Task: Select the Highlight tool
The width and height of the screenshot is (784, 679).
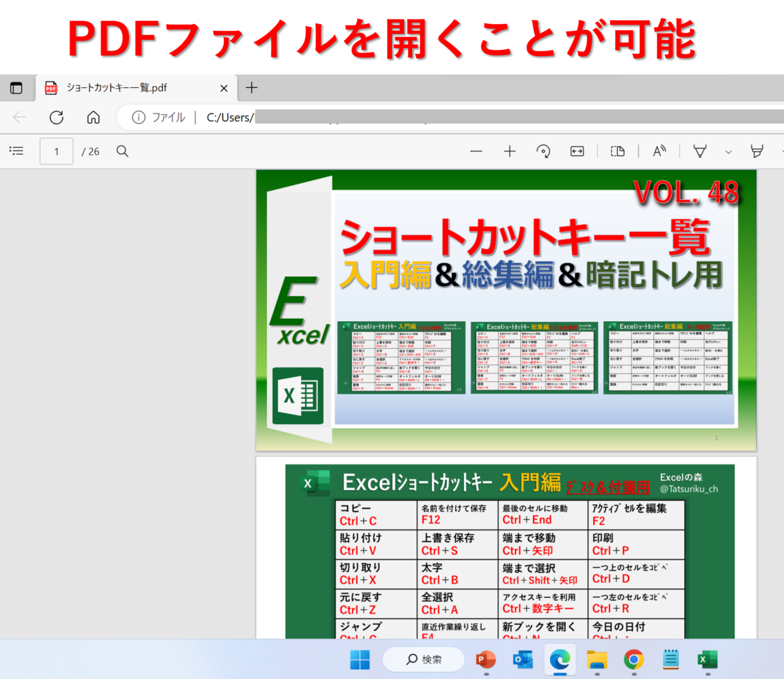Action: pyautogui.click(x=757, y=151)
